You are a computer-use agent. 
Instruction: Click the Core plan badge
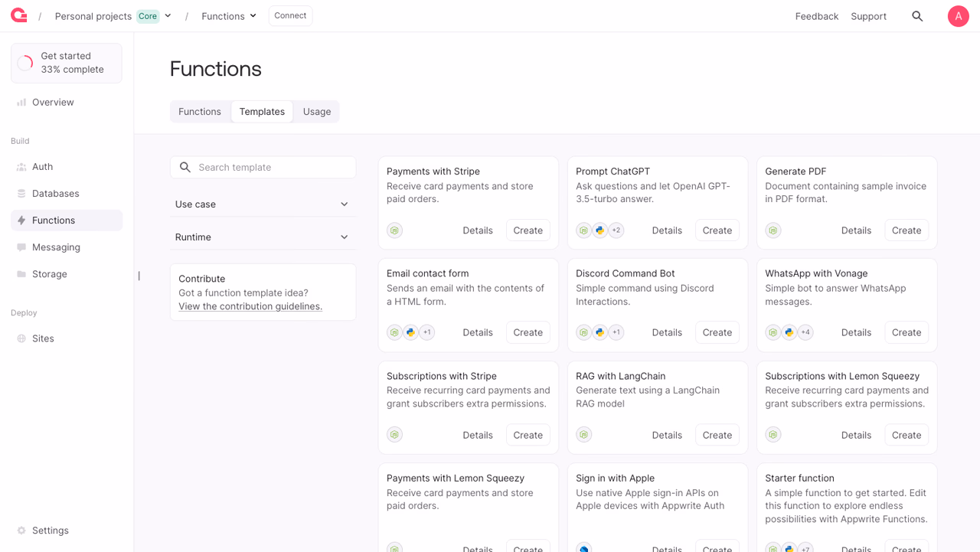[x=148, y=16]
